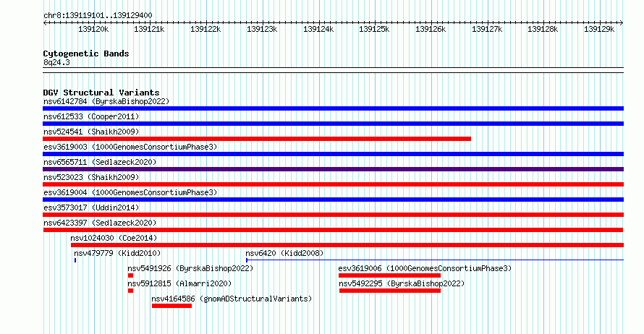
Task: Select the red bar under esv3619006
Action: (390, 275)
